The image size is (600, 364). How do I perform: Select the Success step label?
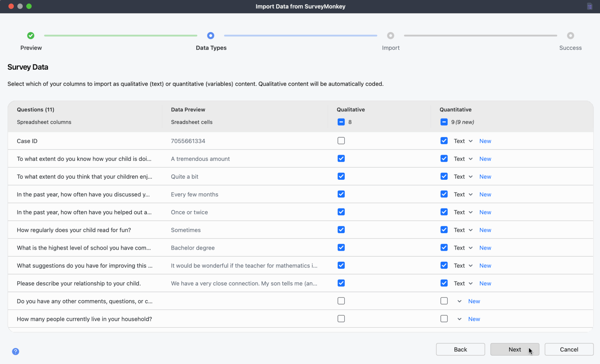click(570, 48)
